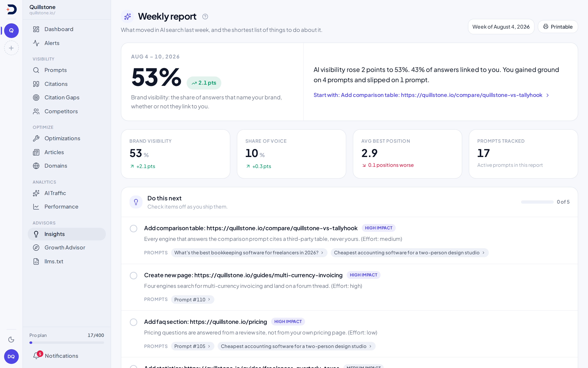Click the 0 of 5 progress bar

point(537,202)
